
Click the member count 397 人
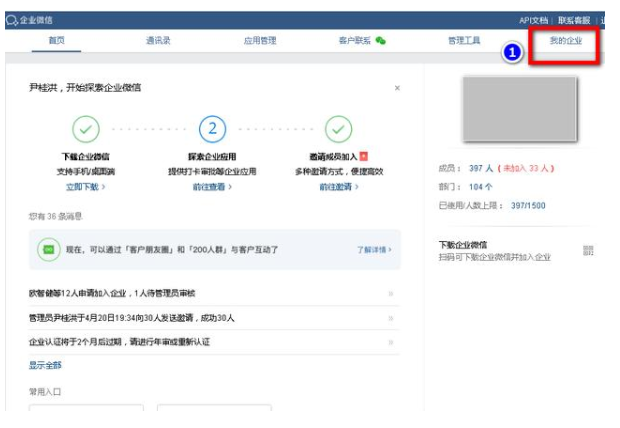(x=481, y=169)
